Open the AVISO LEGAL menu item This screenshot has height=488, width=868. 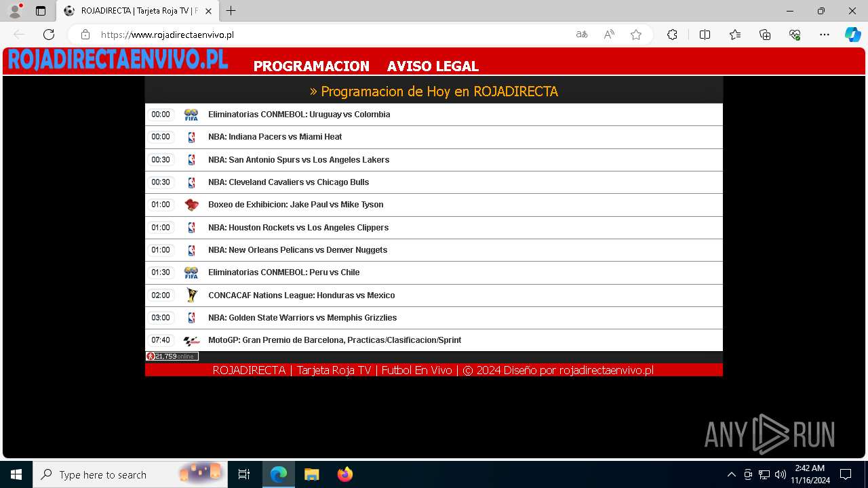click(x=433, y=66)
